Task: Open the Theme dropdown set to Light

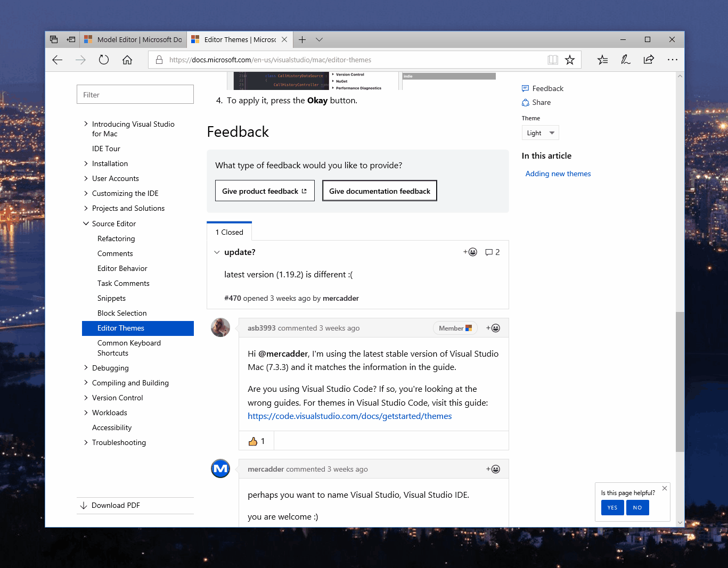Action: [540, 133]
